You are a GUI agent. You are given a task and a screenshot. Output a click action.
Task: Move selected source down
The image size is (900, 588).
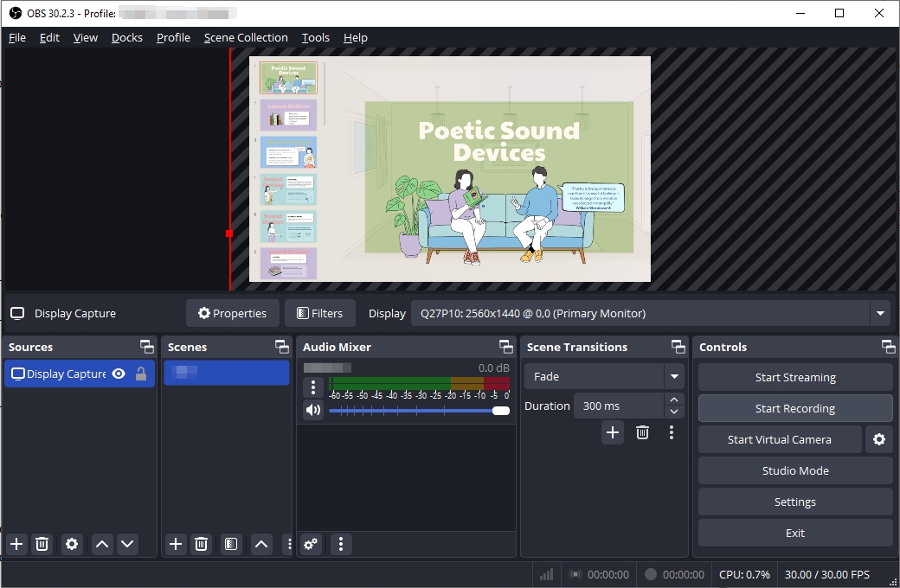127,544
